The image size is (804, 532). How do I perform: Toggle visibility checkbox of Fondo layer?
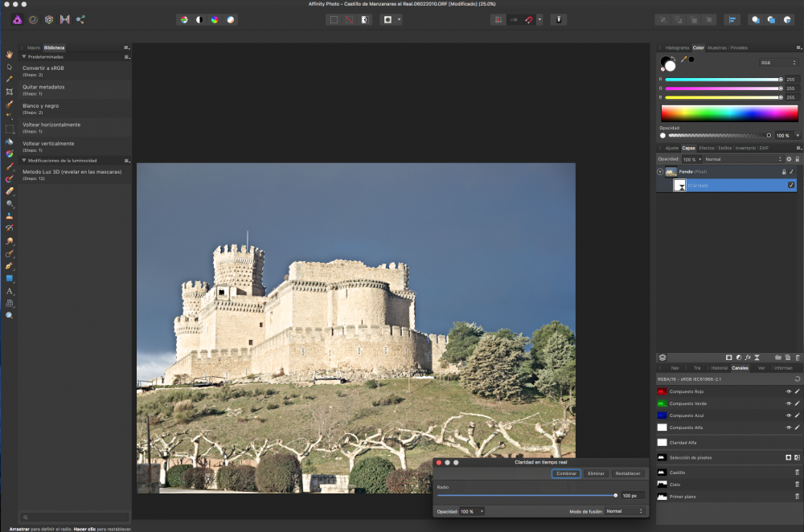pos(791,172)
